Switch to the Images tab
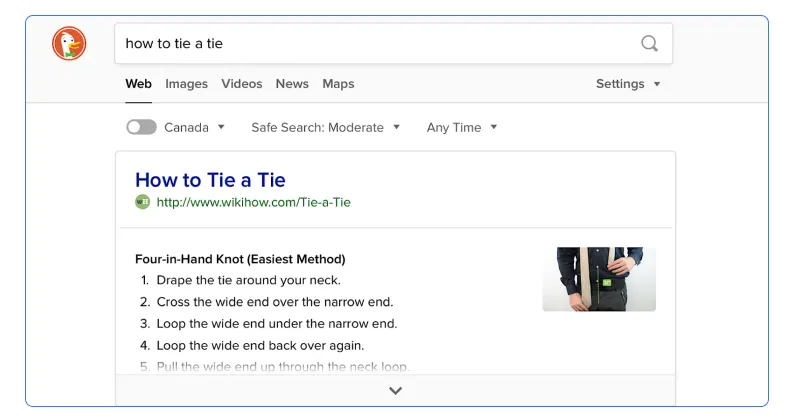 186,84
